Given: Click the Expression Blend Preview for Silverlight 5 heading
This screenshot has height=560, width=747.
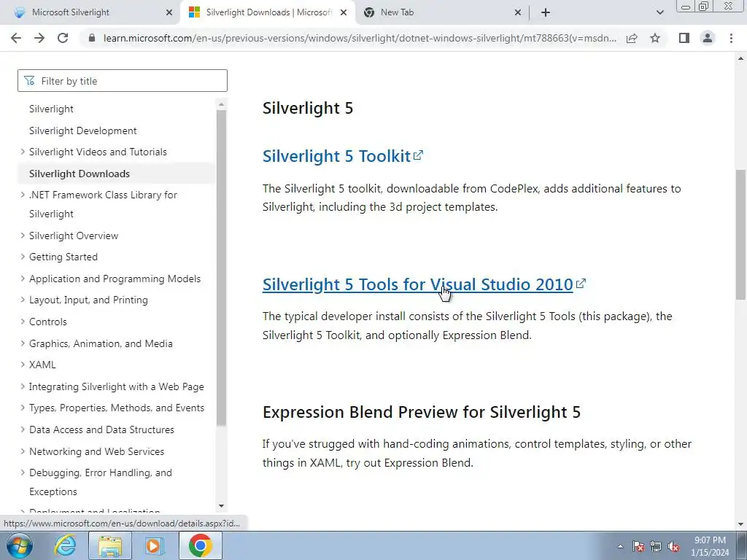Looking at the screenshot, I should [422, 412].
